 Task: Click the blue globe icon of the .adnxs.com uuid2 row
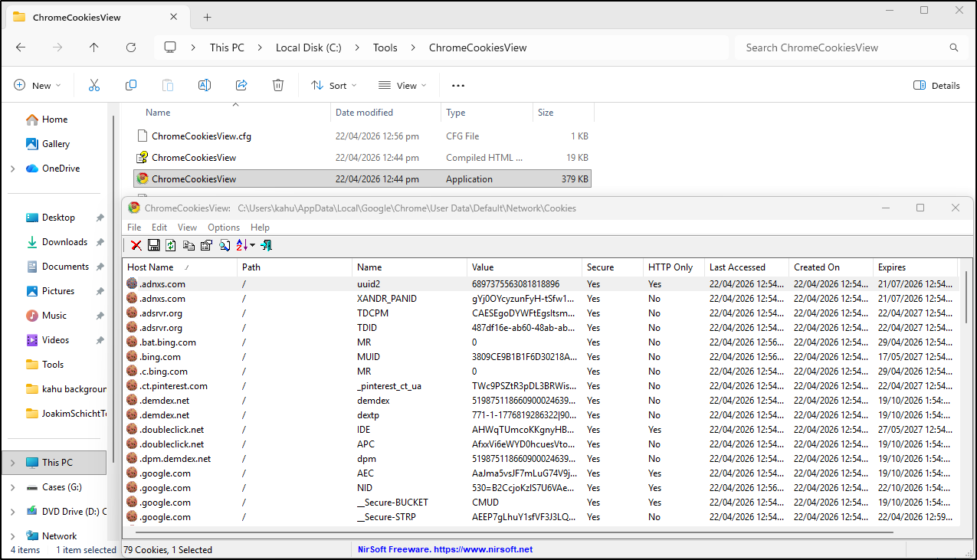pos(132,284)
